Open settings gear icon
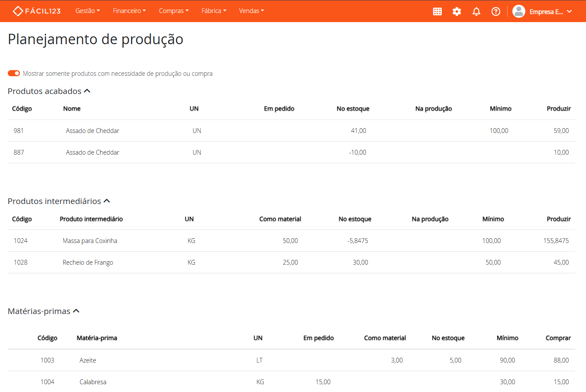586x392 pixels. tap(457, 12)
